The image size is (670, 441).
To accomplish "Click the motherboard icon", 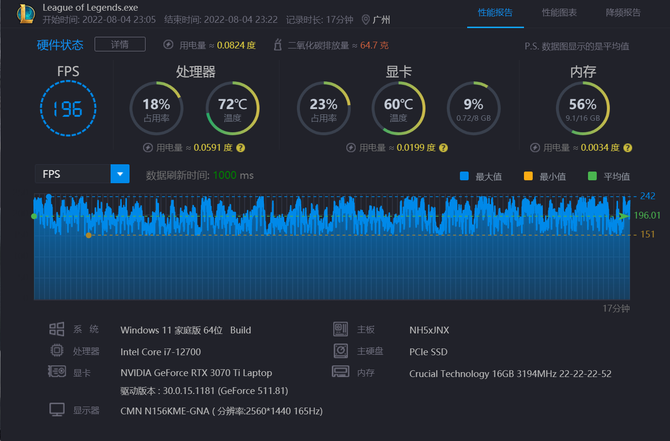I will (341, 329).
